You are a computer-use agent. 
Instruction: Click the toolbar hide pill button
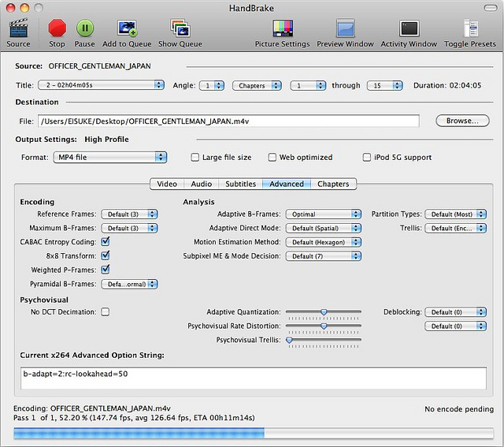pos(490,8)
